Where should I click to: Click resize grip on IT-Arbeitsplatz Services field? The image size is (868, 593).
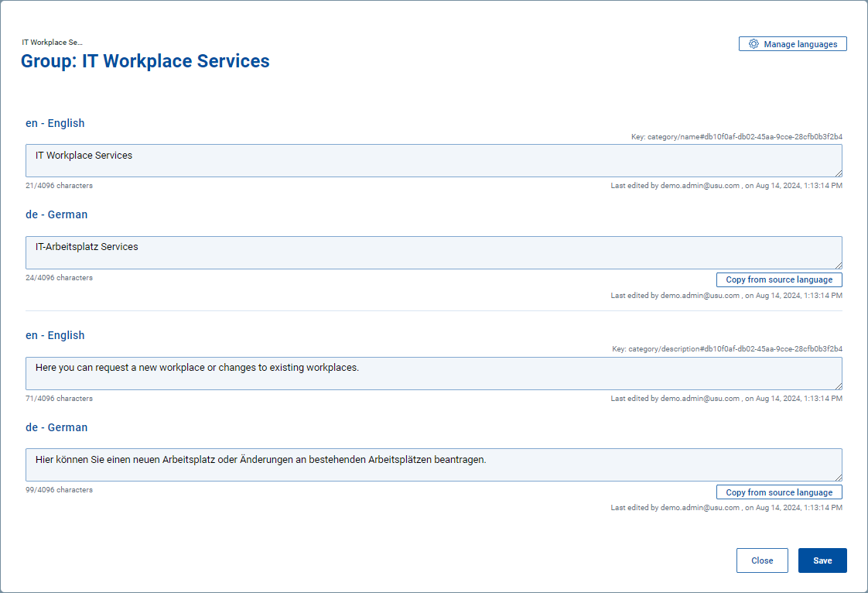(x=838, y=265)
